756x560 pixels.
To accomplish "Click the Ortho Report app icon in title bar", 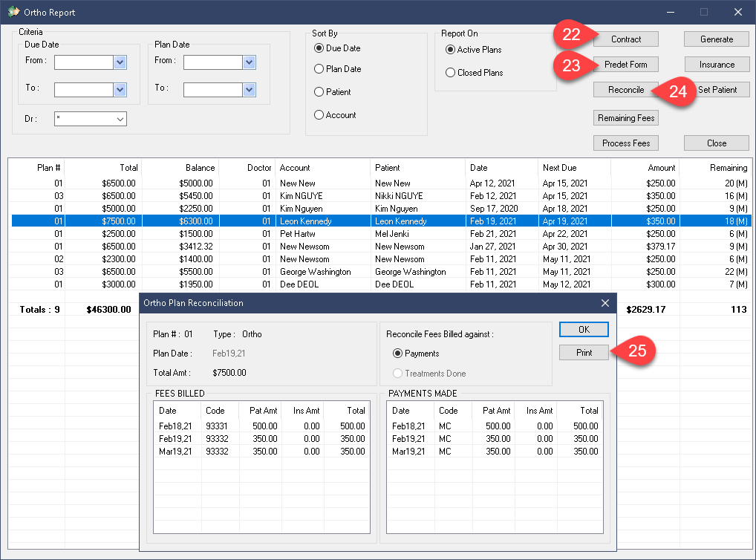I will (x=13, y=12).
